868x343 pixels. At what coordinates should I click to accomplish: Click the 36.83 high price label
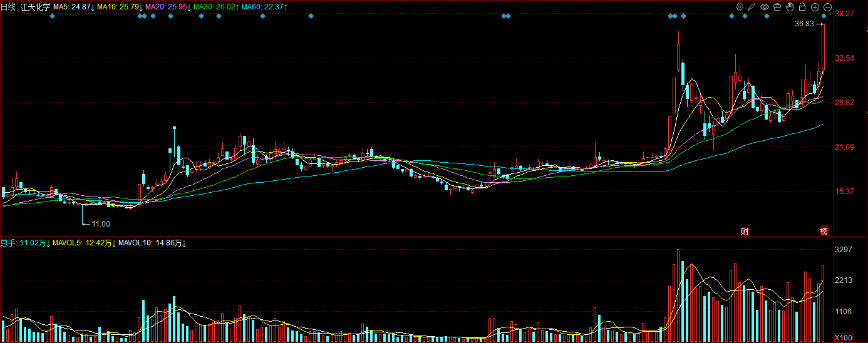coord(804,24)
